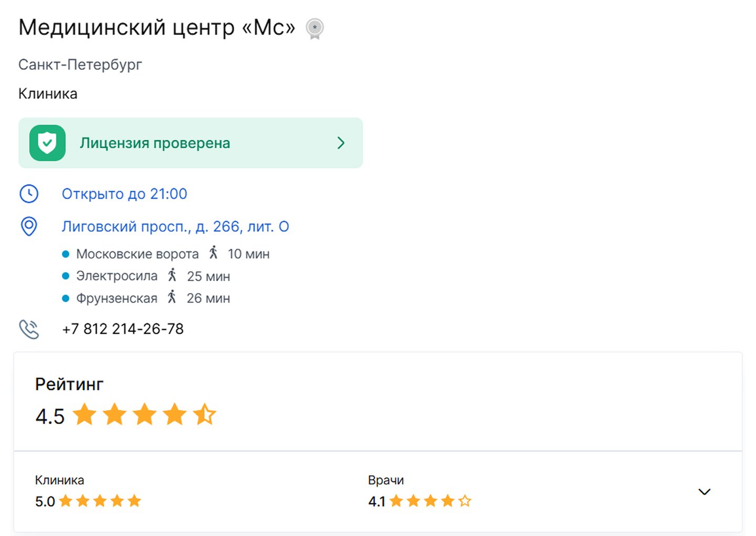
Task: Open the Открыто до 21:00 schedule link
Action: [124, 194]
